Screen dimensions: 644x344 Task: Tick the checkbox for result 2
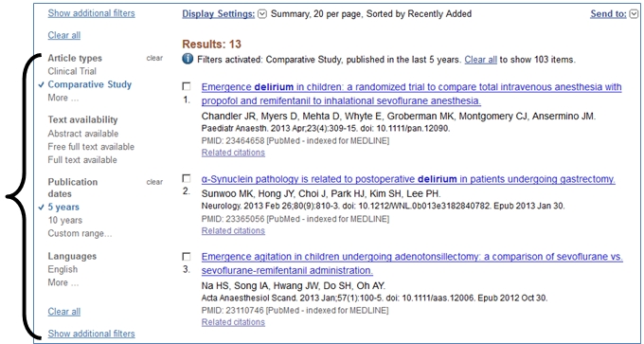[x=187, y=178]
